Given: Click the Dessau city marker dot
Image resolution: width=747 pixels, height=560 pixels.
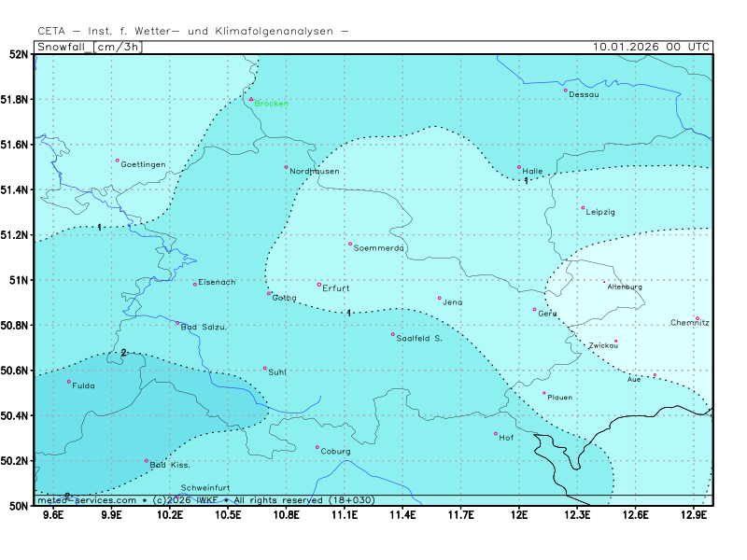Looking at the screenshot, I should coord(565,91).
